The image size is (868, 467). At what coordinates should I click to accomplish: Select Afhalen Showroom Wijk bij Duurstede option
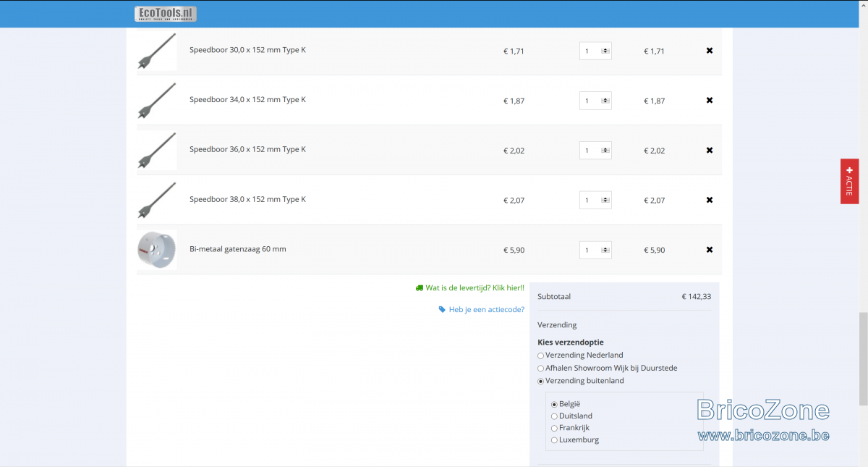coord(541,369)
